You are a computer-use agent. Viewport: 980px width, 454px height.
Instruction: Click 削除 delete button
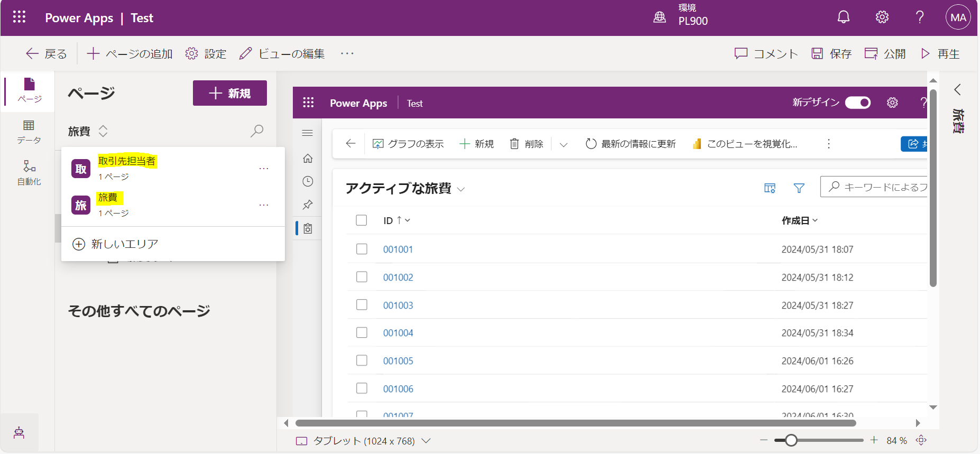pyautogui.click(x=526, y=144)
